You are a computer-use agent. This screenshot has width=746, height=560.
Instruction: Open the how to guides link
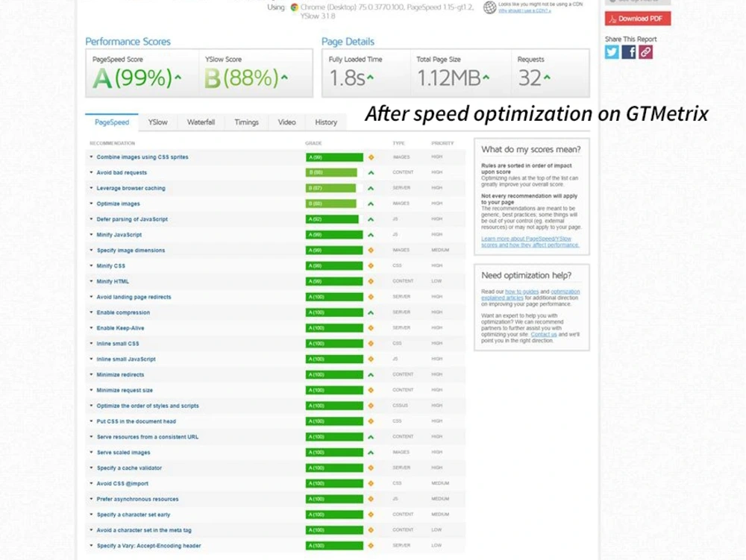point(521,292)
